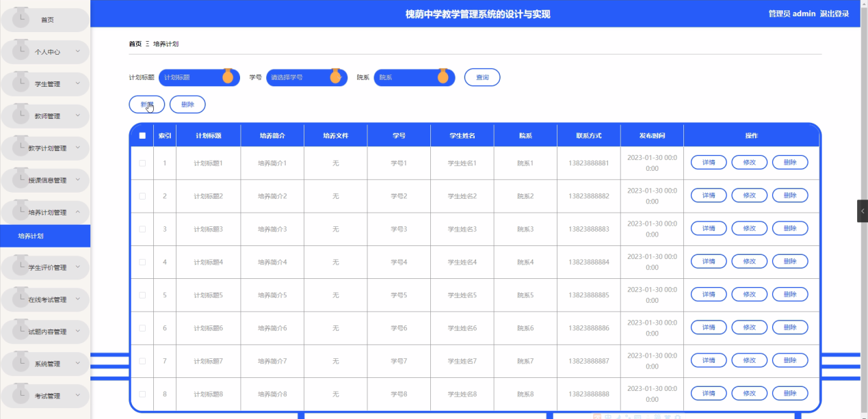Check the checkbox for row 1 计划标题1
Viewport: 868px width, 419px height.
coord(142,163)
